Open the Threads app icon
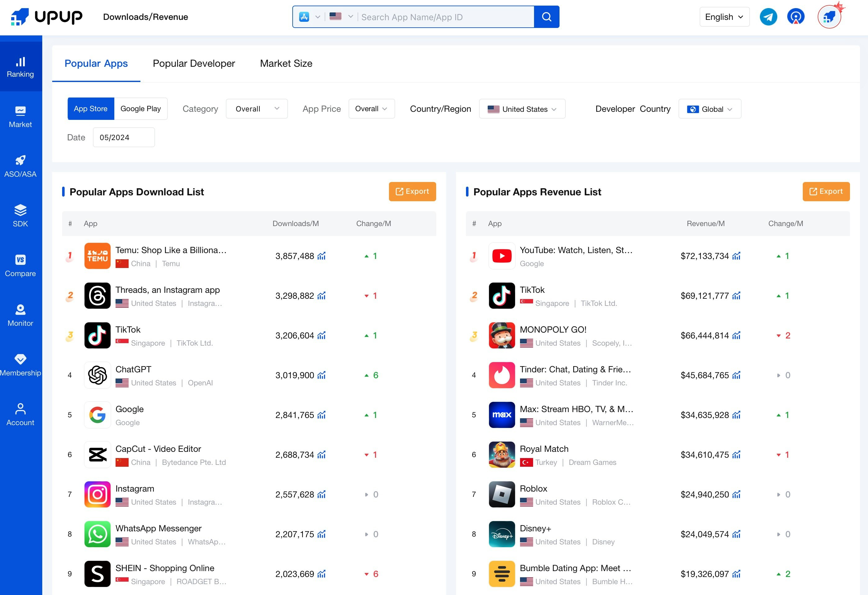 pyautogui.click(x=98, y=296)
